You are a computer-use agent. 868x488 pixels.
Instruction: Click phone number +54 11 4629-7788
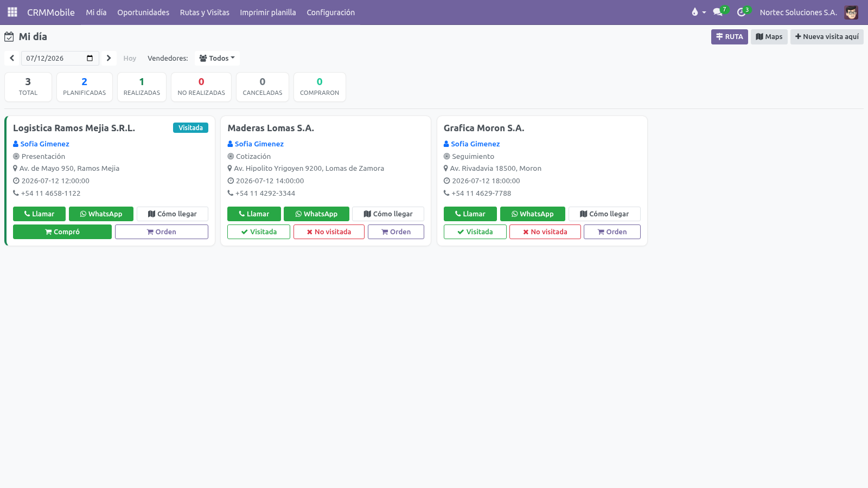point(481,193)
